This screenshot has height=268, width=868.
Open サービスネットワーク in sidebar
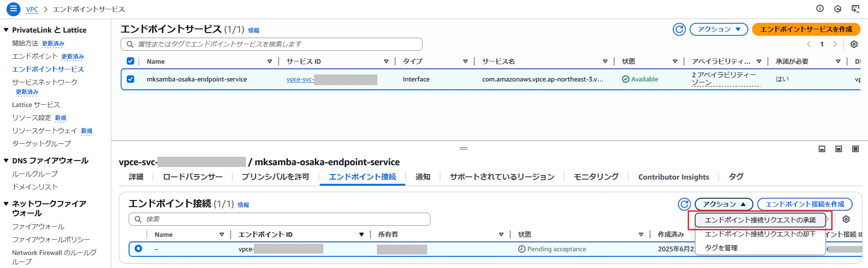tap(45, 82)
